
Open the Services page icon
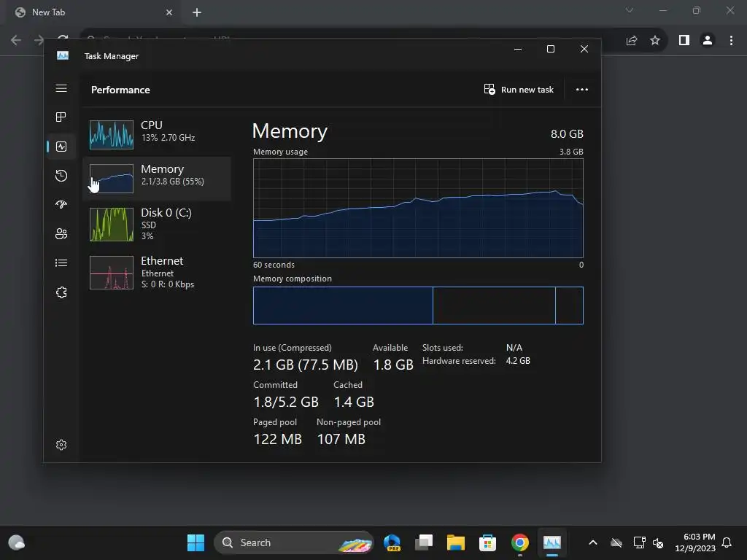pos(61,292)
